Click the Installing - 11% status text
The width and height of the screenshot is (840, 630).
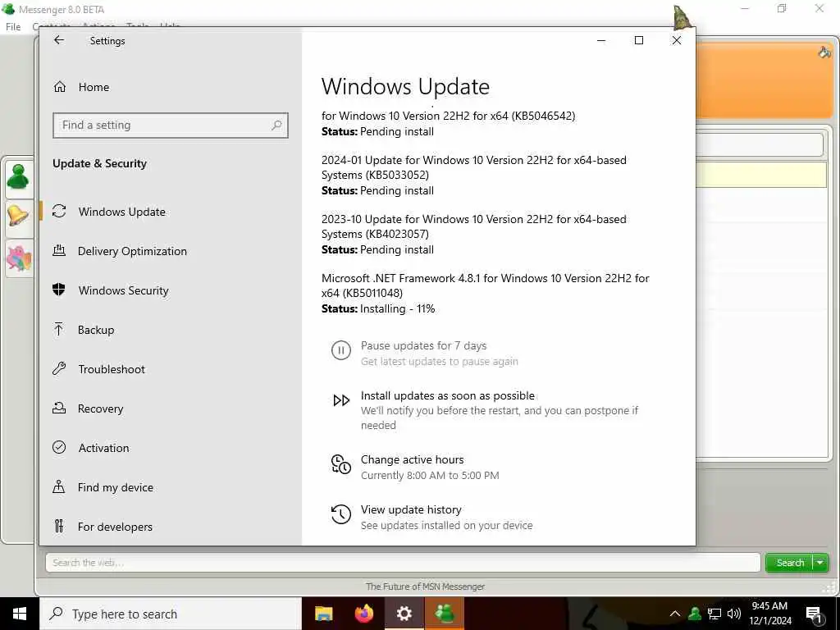(398, 308)
